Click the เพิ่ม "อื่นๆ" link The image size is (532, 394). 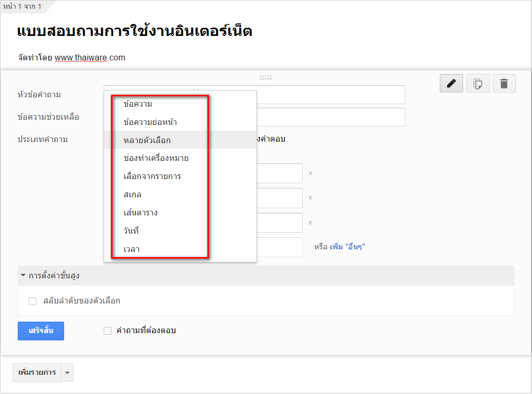[348, 247]
